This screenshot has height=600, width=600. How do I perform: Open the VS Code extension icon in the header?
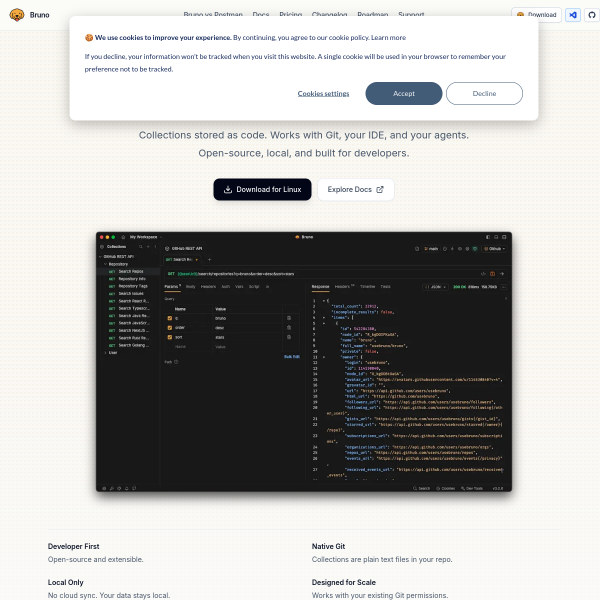click(572, 15)
